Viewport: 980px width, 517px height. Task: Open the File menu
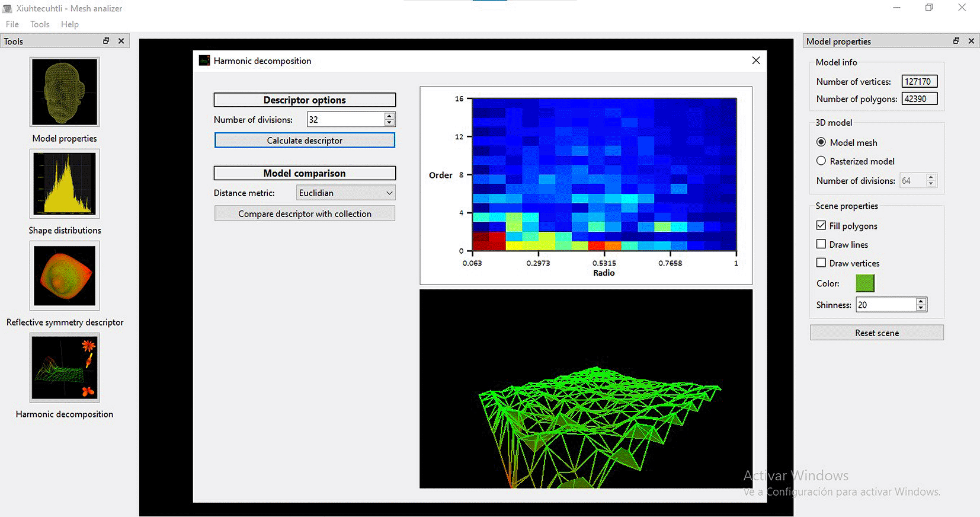point(12,24)
